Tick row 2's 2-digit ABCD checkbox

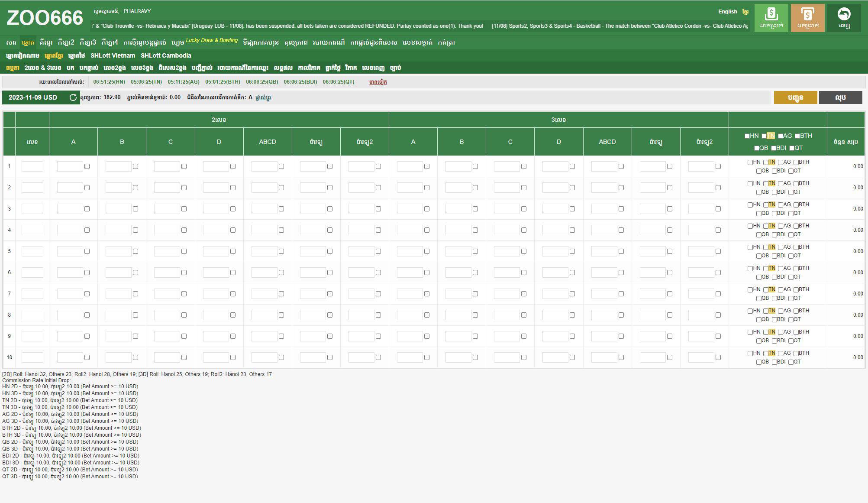point(281,188)
